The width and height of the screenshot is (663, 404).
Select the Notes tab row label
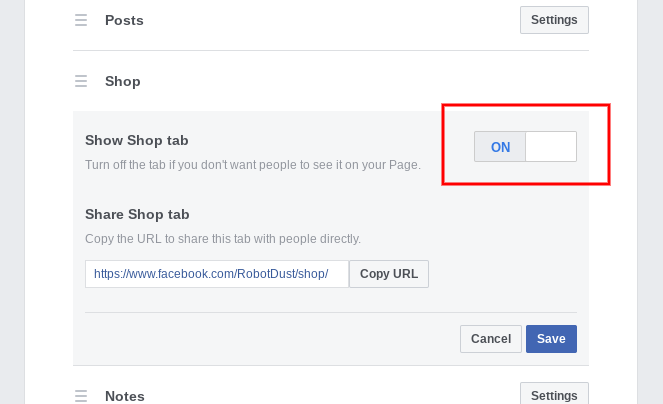point(125,396)
